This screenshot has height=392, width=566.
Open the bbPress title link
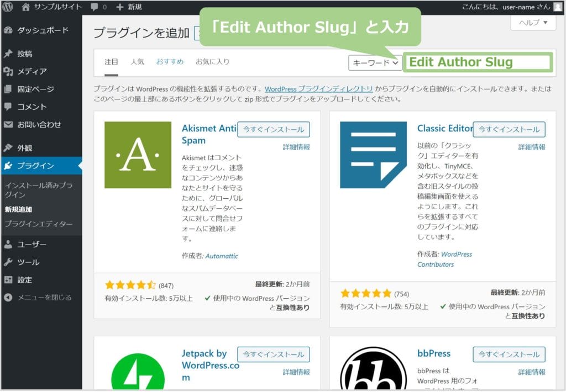(x=434, y=353)
